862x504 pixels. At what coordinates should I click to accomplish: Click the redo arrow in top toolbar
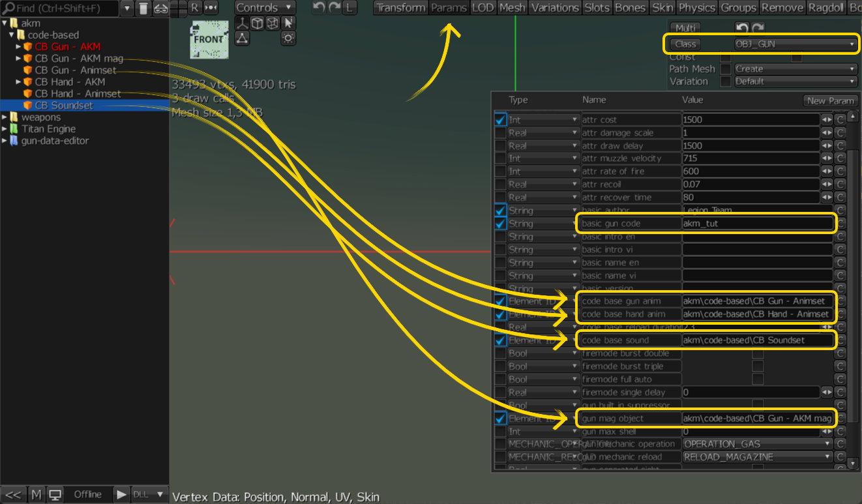click(x=334, y=8)
